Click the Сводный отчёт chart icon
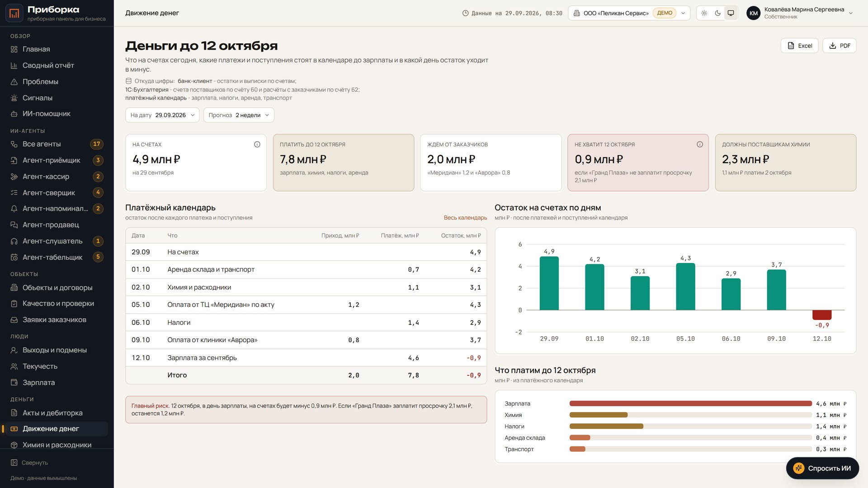 pyautogui.click(x=14, y=66)
